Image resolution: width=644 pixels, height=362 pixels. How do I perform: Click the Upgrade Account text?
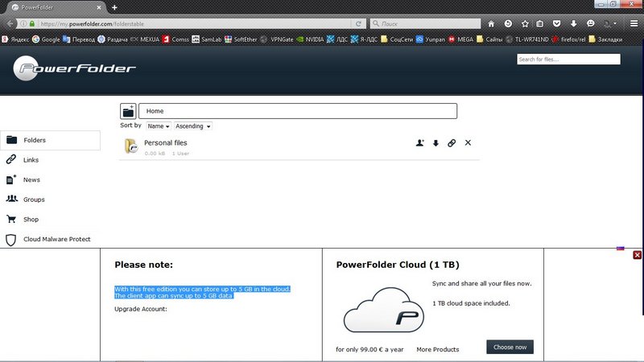pyautogui.click(x=140, y=309)
